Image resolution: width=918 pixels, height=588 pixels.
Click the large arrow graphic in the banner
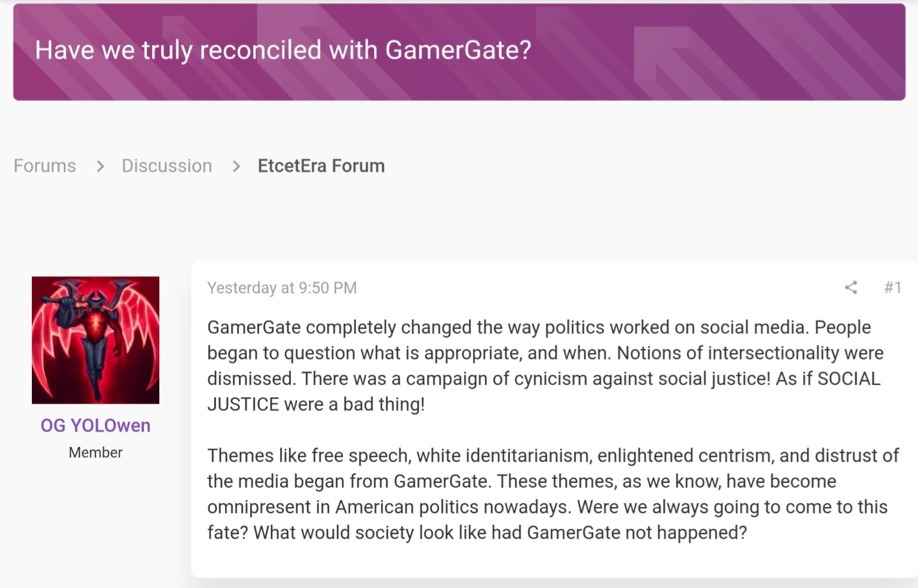point(661,53)
